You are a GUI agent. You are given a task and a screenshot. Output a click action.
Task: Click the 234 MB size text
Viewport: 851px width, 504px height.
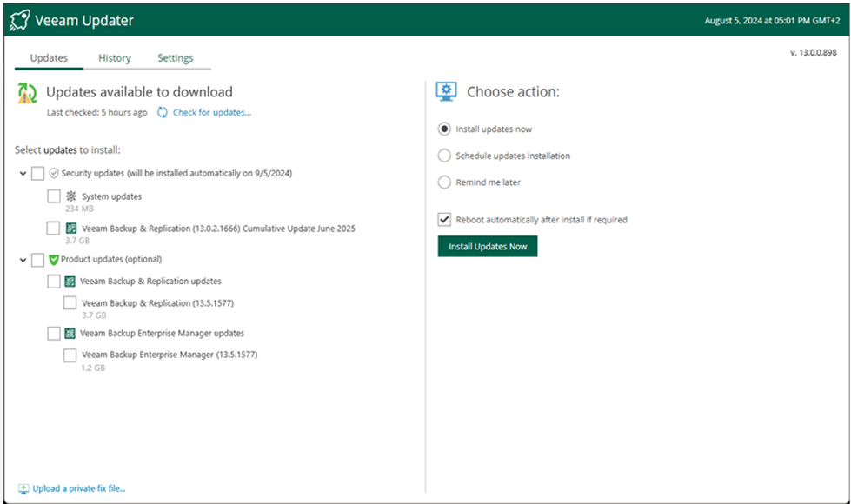(79, 209)
